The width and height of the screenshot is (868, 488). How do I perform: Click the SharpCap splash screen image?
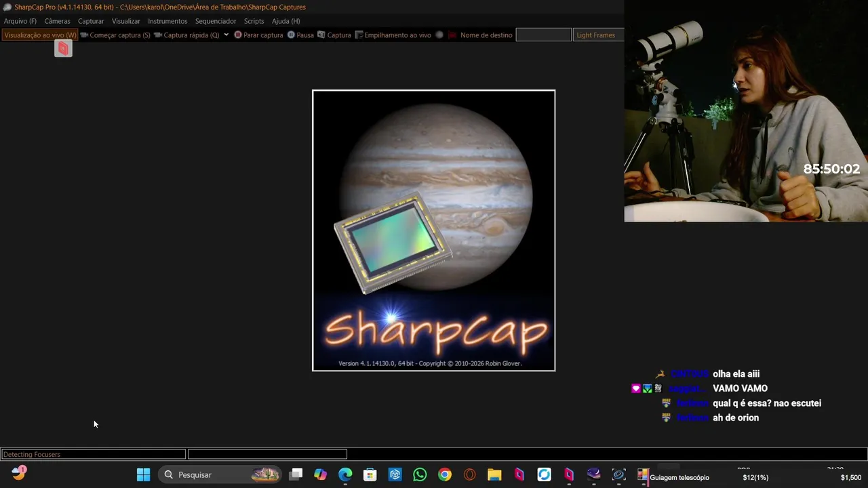click(x=433, y=230)
